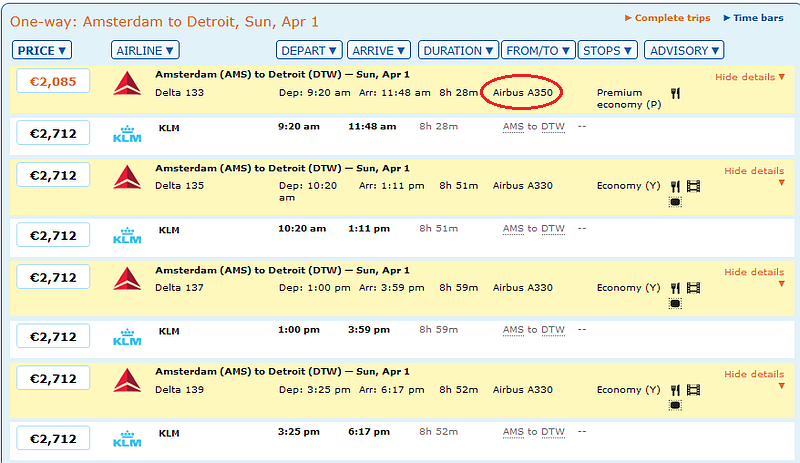Image resolution: width=800 pixels, height=463 pixels.
Task: Click the KLM logo on the 3:25 pm row
Action: (x=127, y=439)
